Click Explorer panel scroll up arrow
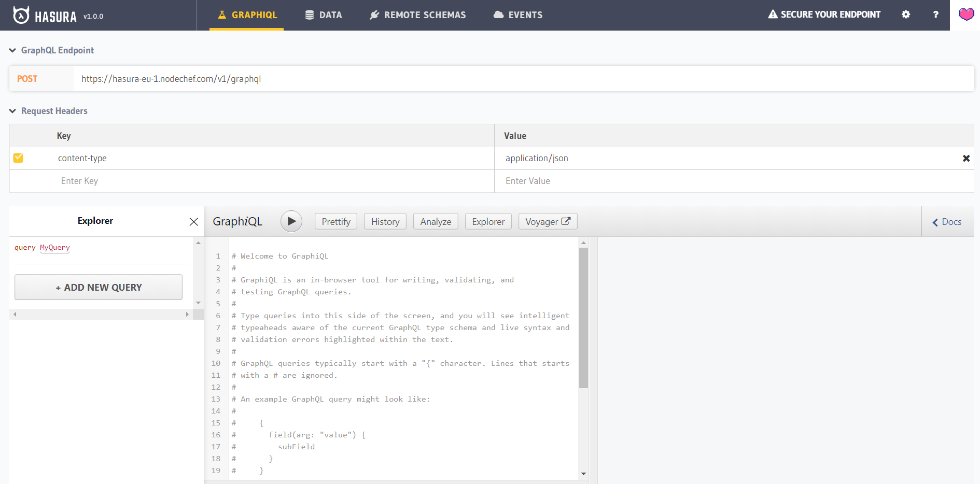 coord(198,243)
